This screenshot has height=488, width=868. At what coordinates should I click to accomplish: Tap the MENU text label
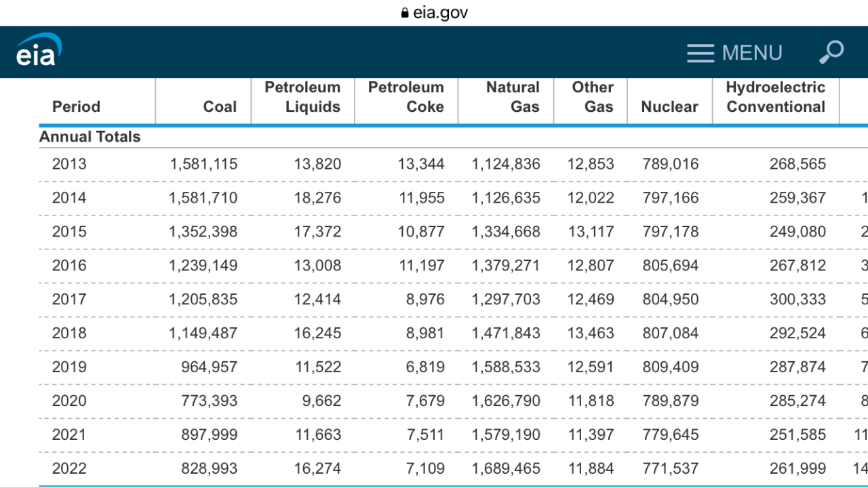coord(752,53)
